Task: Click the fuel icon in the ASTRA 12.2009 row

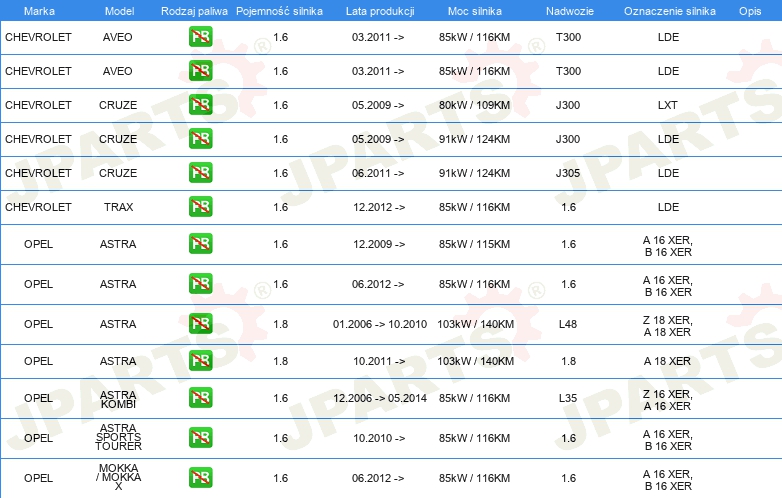Action: pyautogui.click(x=200, y=244)
